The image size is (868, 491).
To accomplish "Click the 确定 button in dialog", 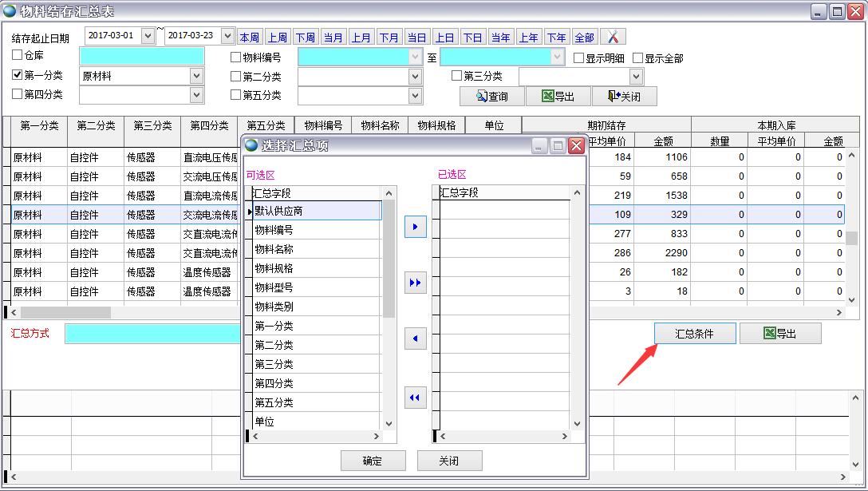I will click(x=373, y=461).
